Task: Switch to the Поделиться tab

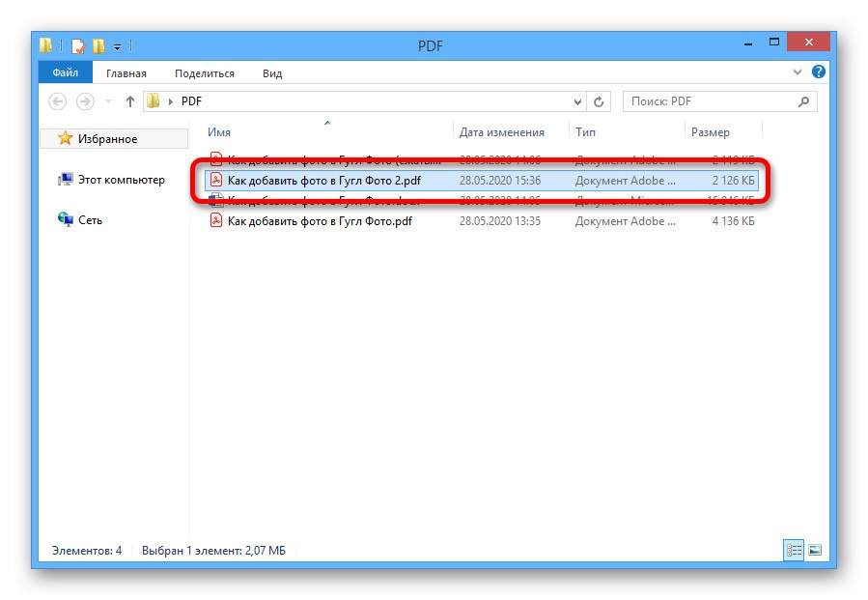Action: pos(204,73)
